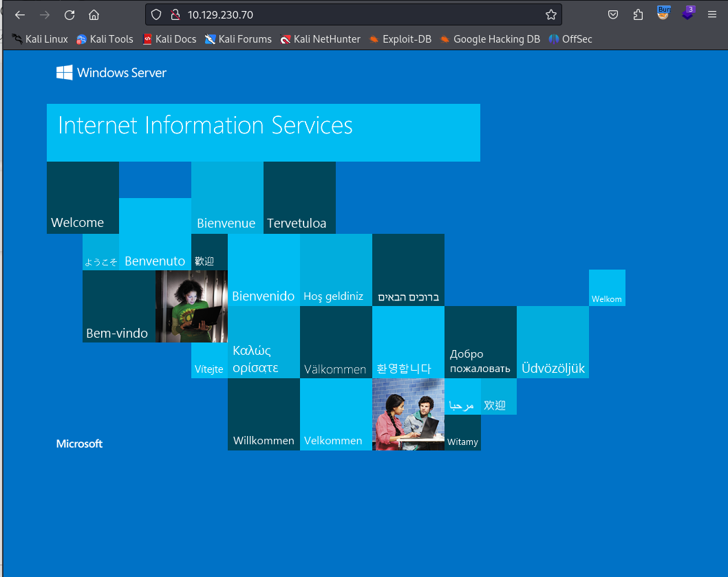Open the Kali Docs bookmark

click(x=169, y=39)
